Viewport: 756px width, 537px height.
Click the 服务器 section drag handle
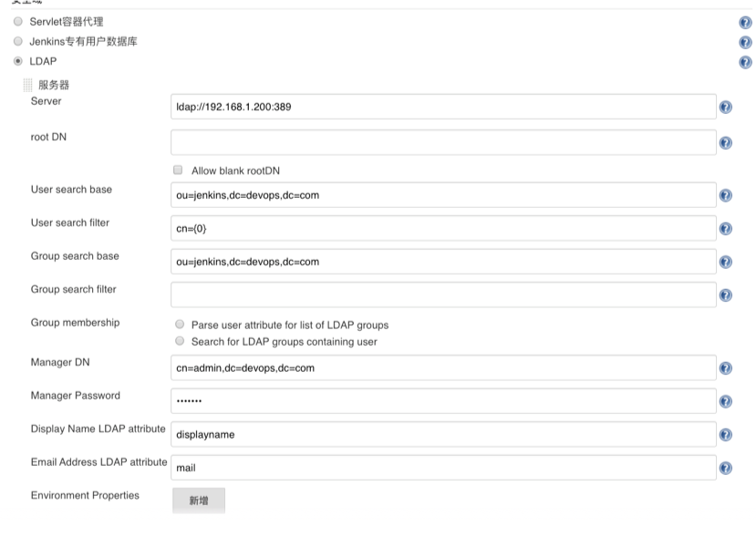(27, 85)
